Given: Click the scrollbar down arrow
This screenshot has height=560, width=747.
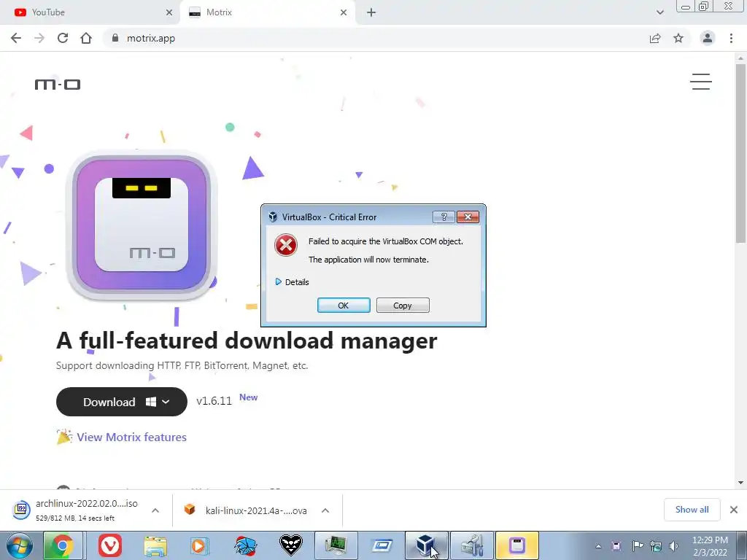Looking at the screenshot, I should [x=740, y=483].
